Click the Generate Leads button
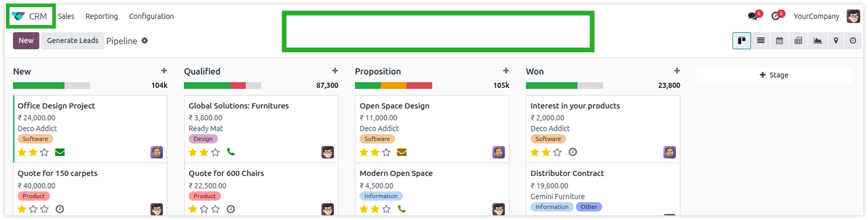Image resolution: width=868 pixels, height=220 pixels. tap(73, 41)
